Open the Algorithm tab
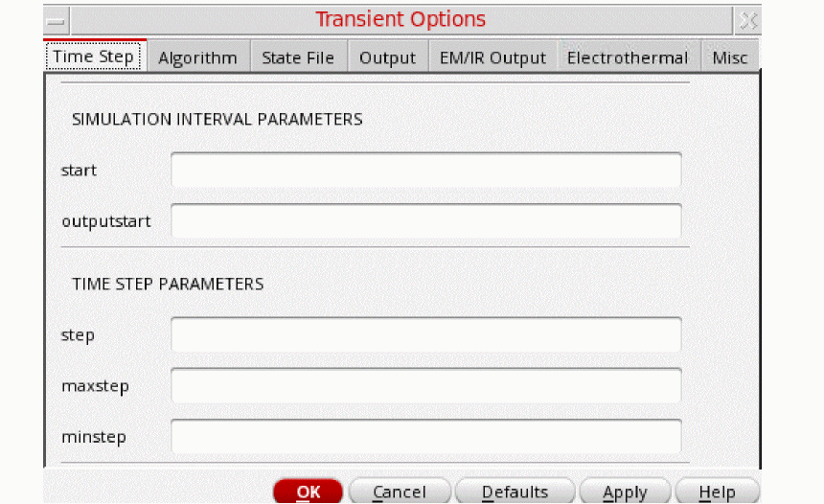This screenshot has height=504, width=824. tap(197, 57)
